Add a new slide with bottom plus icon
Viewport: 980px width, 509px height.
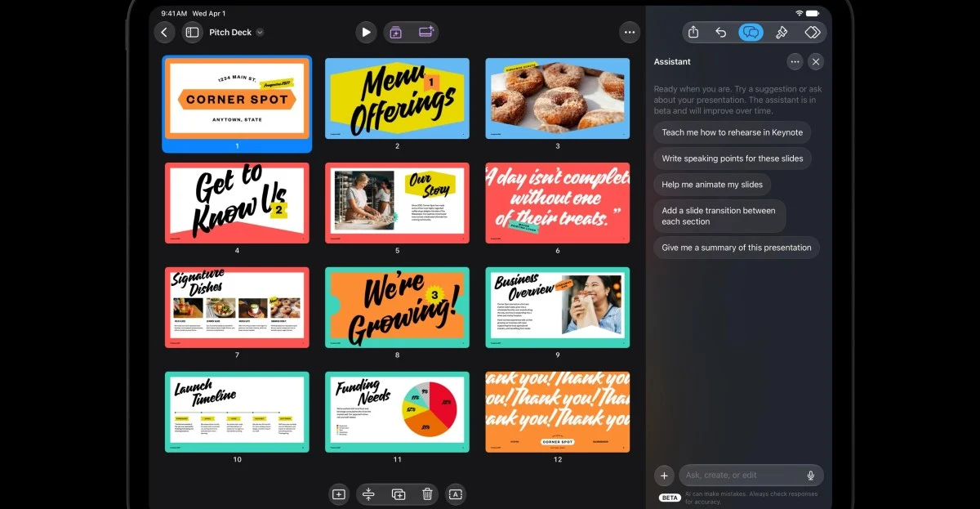[339, 494]
